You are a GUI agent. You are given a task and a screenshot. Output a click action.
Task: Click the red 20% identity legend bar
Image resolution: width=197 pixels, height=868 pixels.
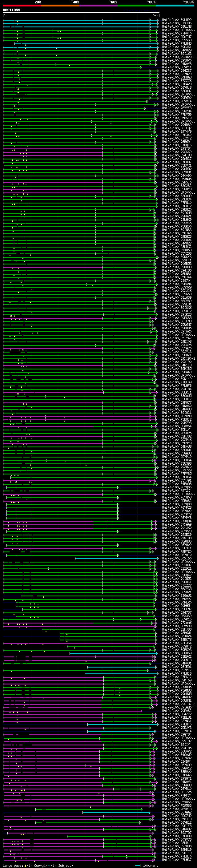click(x=22, y=6)
